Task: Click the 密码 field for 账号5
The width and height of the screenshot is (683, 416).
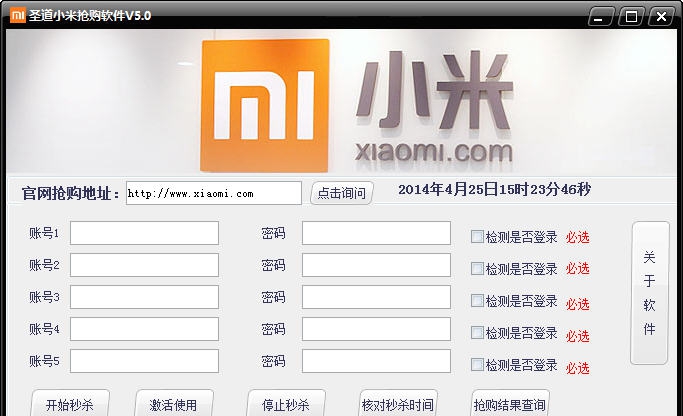Action: 376,361
